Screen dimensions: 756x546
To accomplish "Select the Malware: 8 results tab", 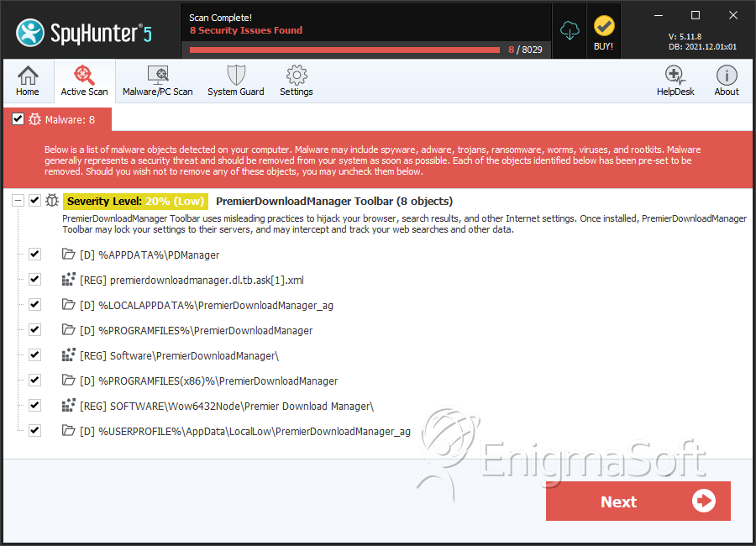I will pyautogui.click(x=58, y=119).
